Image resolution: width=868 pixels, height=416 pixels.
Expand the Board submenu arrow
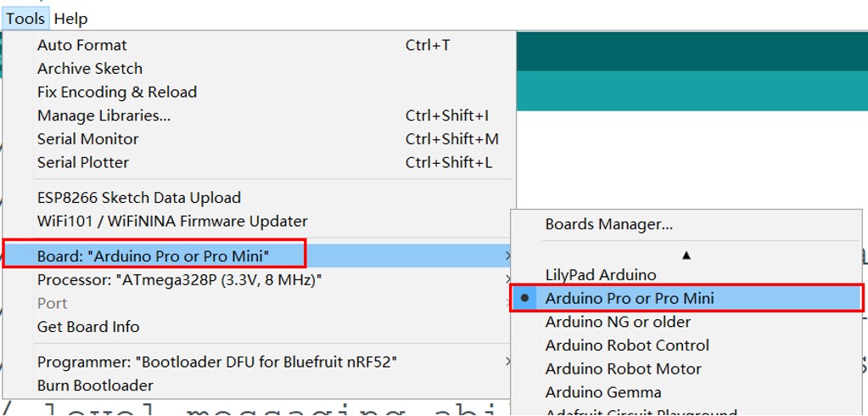[x=507, y=256]
